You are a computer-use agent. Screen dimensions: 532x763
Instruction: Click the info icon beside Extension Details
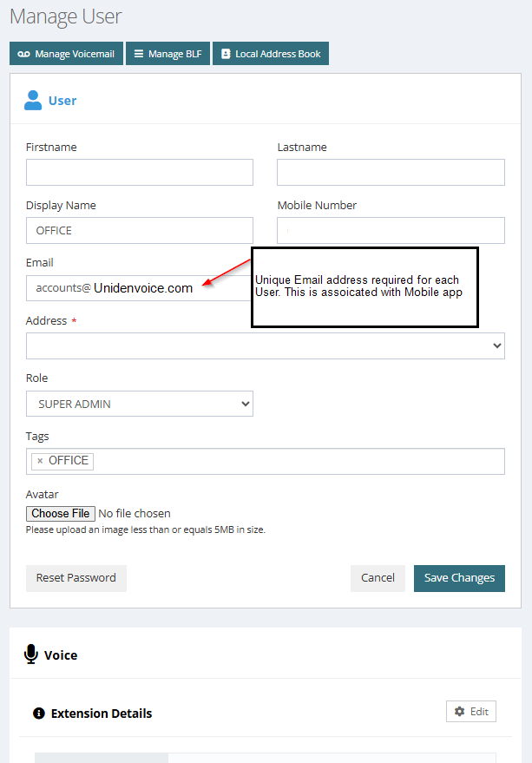[x=38, y=714]
